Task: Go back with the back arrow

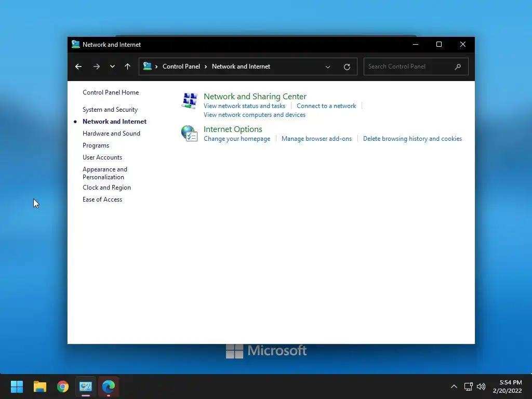Action: click(x=78, y=66)
